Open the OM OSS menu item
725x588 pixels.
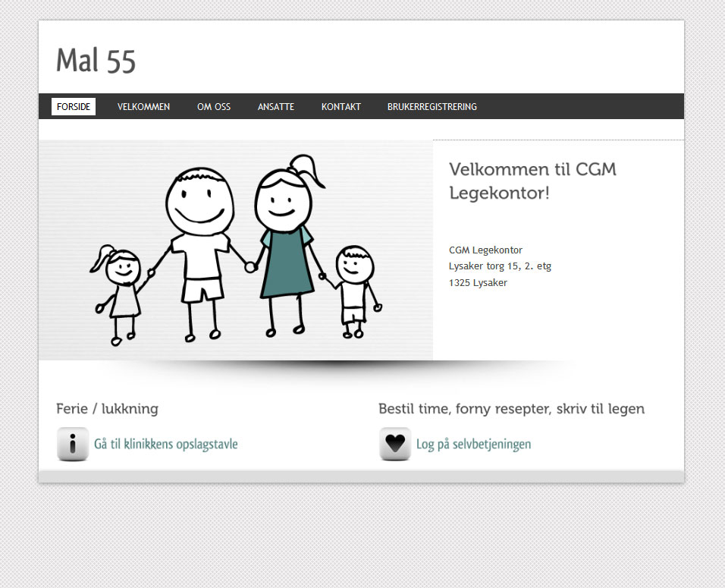(x=214, y=106)
